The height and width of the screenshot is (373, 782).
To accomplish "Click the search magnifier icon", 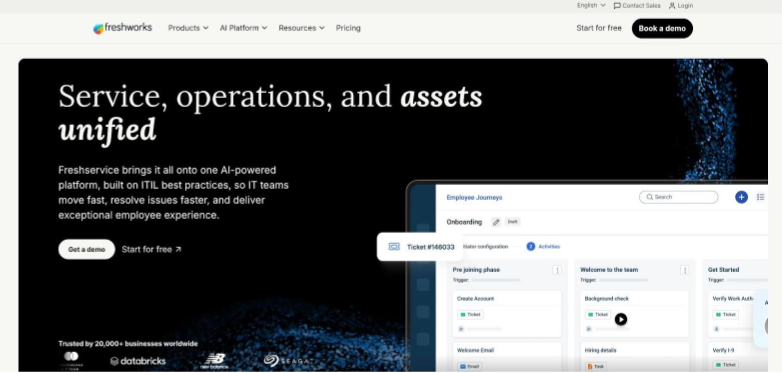I will (x=650, y=197).
